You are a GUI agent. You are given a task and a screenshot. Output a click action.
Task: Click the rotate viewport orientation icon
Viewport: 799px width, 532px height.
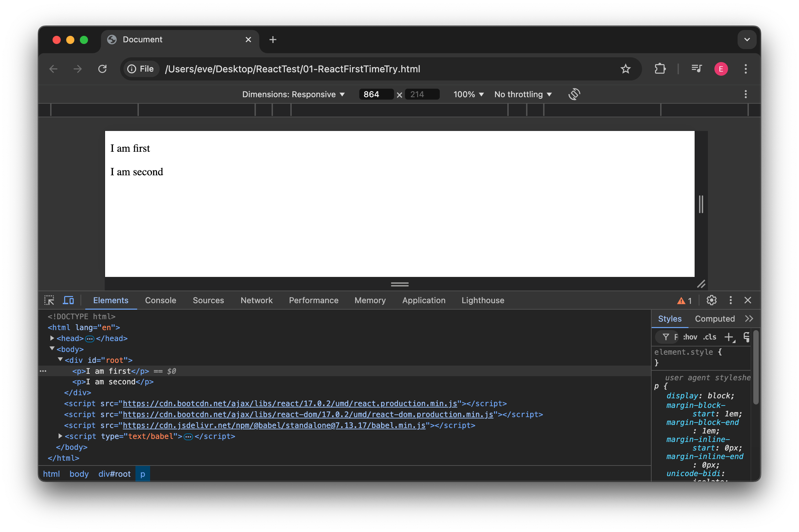coord(574,94)
